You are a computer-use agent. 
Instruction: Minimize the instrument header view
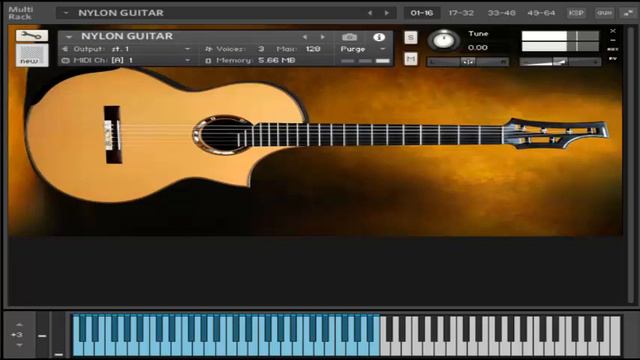(x=613, y=40)
